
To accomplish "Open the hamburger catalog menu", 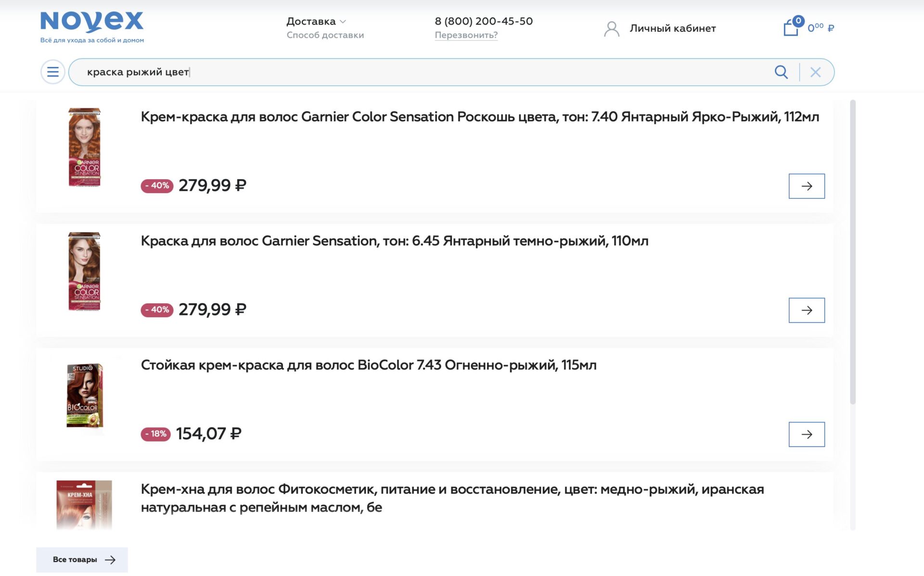I will coord(53,72).
